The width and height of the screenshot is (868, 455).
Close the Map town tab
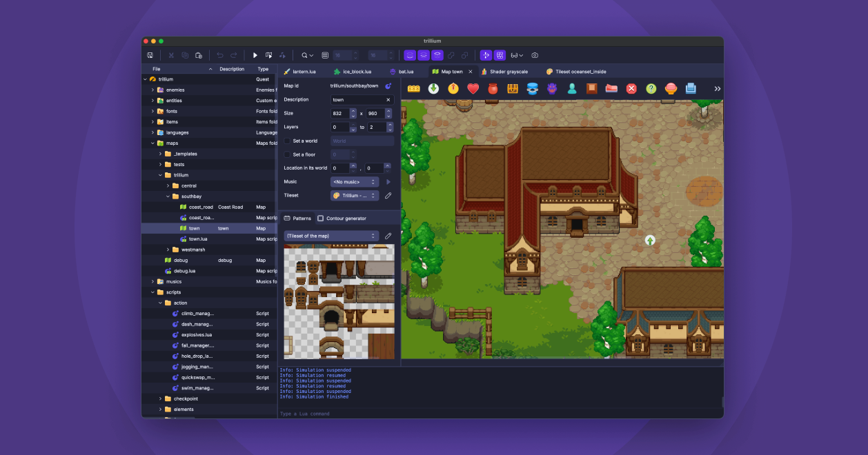[471, 72]
